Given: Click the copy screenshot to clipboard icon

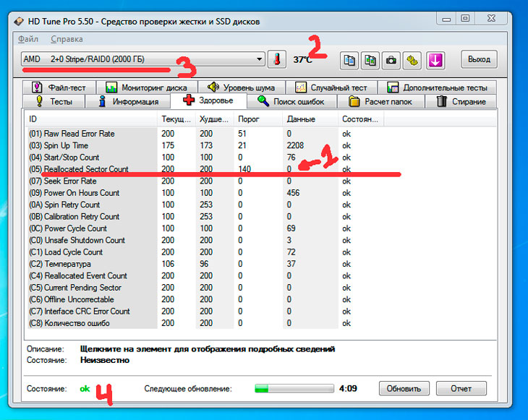Looking at the screenshot, I should coord(370,61).
